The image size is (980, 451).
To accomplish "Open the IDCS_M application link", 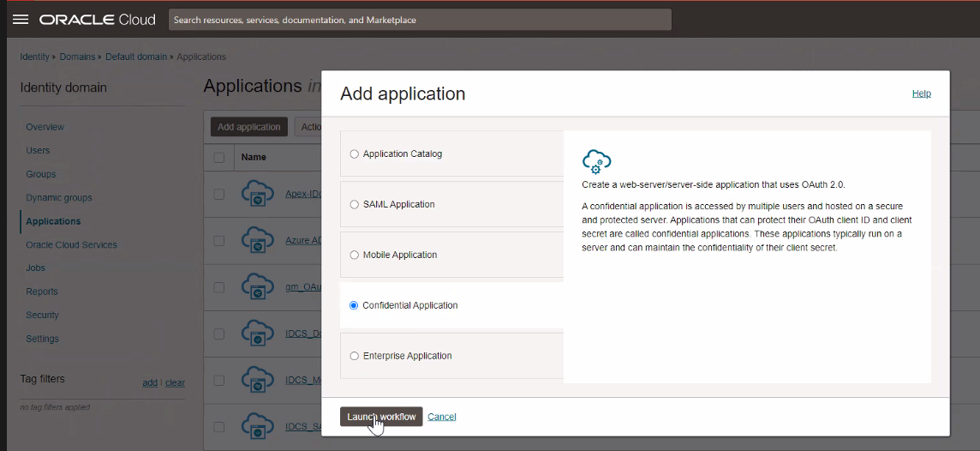I will [x=303, y=381].
